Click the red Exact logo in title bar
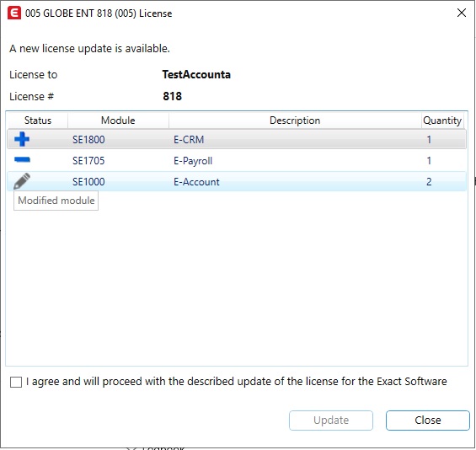The height and width of the screenshot is (450, 476). [x=14, y=13]
